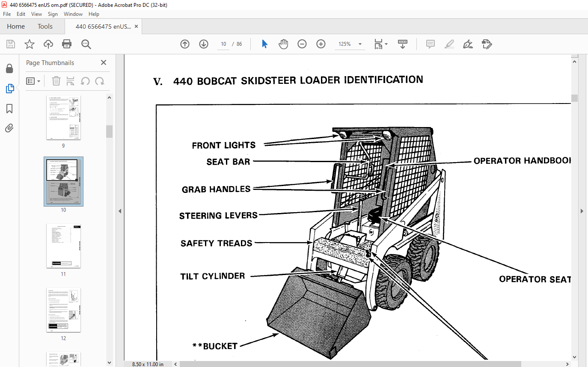
Task: Go to the next page arrow
Action: click(204, 44)
